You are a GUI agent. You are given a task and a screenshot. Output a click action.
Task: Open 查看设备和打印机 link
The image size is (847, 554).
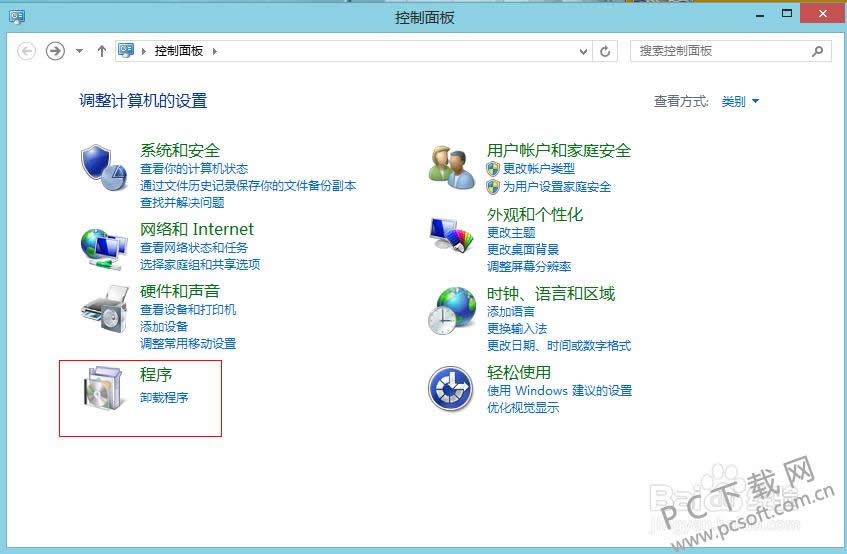point(188,310)
